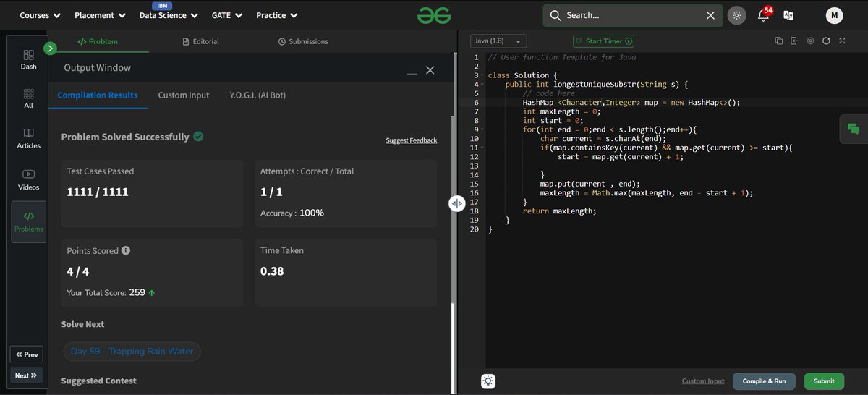This screenshot has width=868, height=395.
Task: Clear the search box with X
Action: click(x=710, y=15)
